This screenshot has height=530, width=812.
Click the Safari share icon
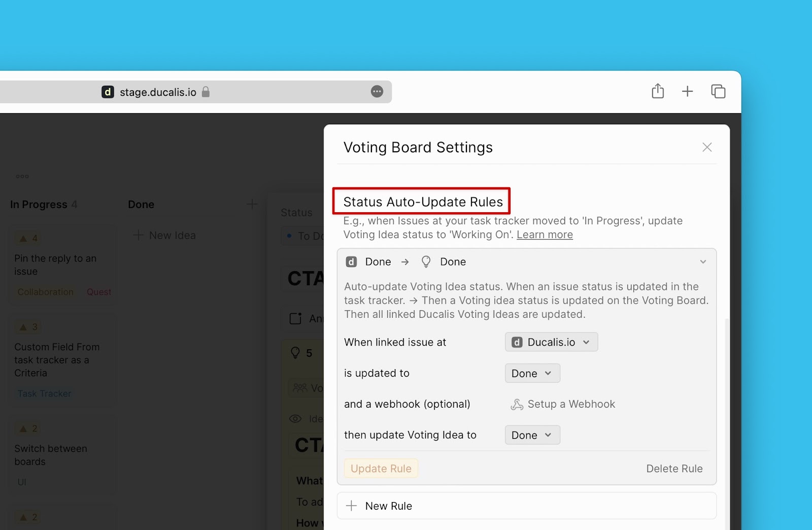tap(658, 91)
